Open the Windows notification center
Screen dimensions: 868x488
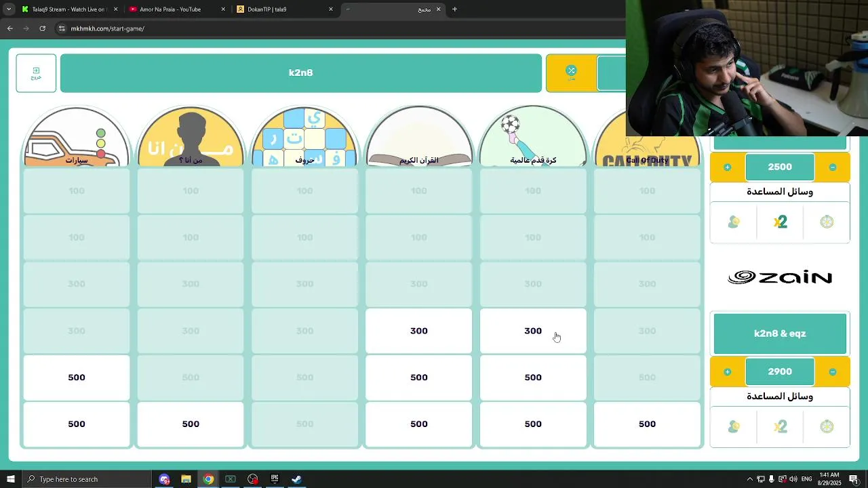point(854,479)
